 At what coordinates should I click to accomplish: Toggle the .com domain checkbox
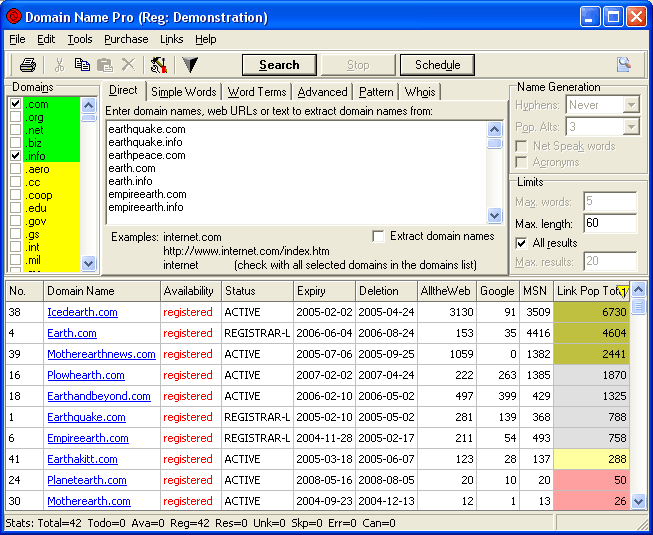(15, 105)
